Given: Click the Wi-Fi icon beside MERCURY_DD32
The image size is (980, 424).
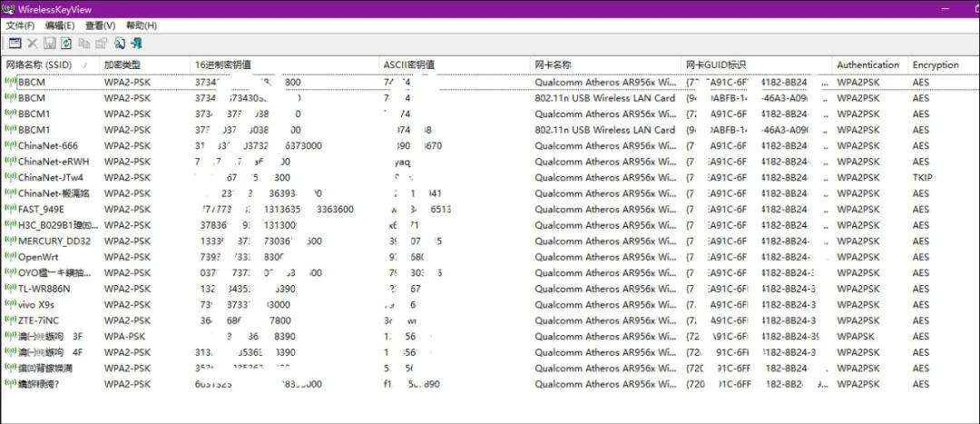Looking at the screenshot, I should tap(11, 241).
